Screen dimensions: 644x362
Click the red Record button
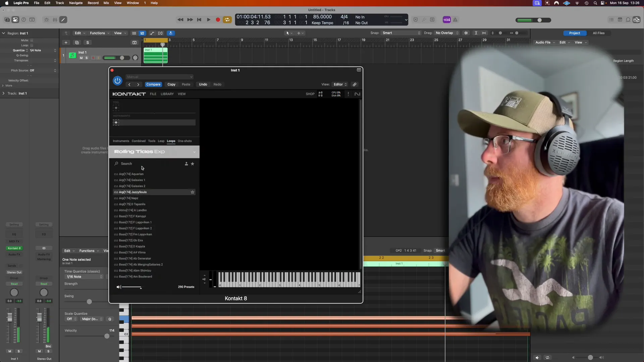(x=218, y=20)
